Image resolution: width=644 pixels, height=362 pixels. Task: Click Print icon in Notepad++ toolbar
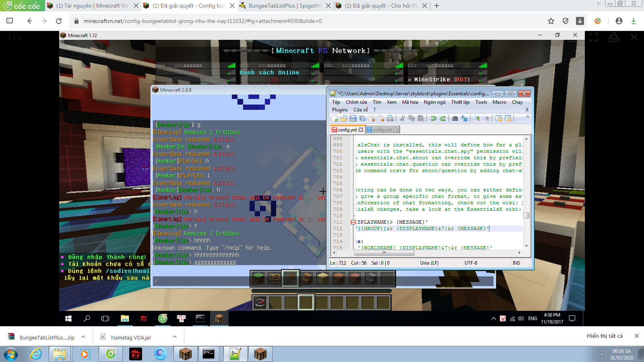[390, 118]
